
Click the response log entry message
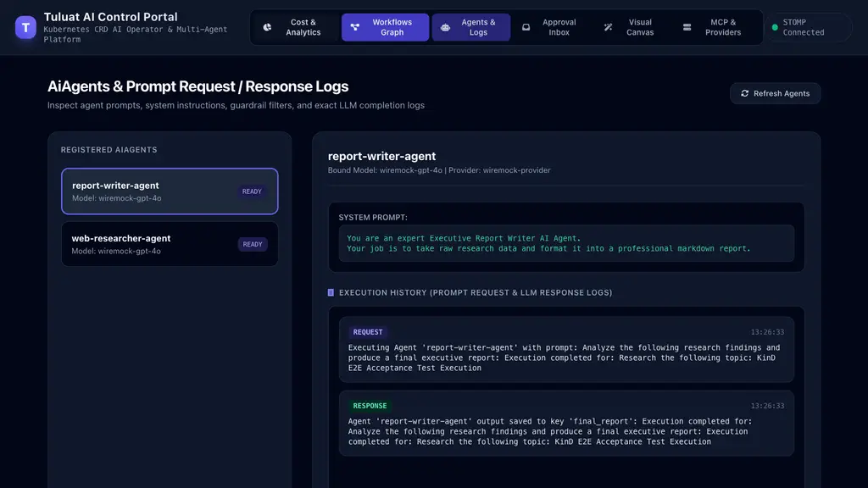(x=549, y=431)
